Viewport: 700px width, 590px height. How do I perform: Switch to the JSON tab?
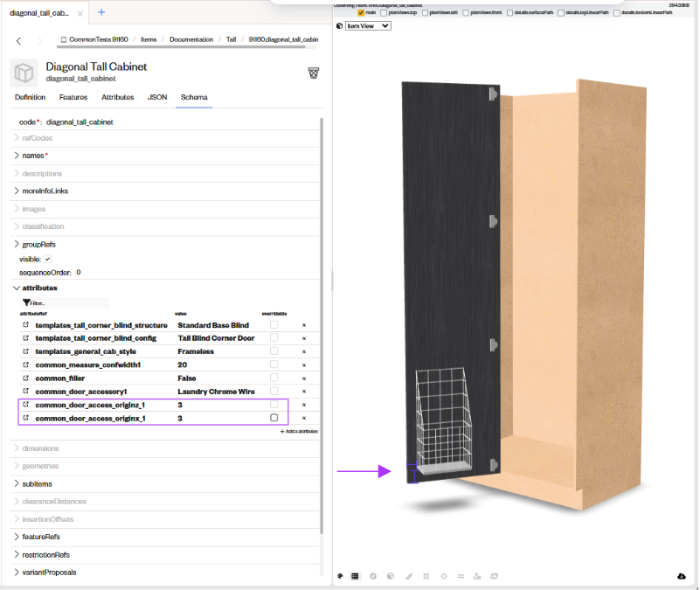(x=157, y=97)
